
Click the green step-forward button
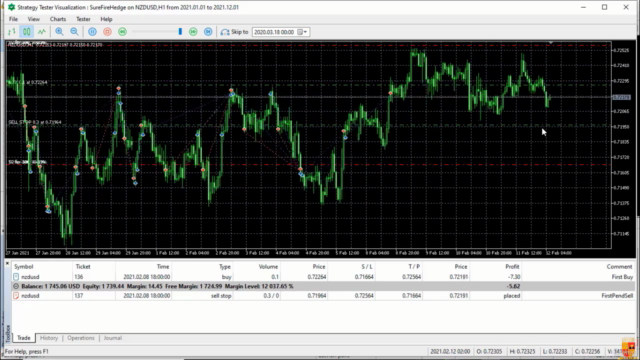(193, 32)
